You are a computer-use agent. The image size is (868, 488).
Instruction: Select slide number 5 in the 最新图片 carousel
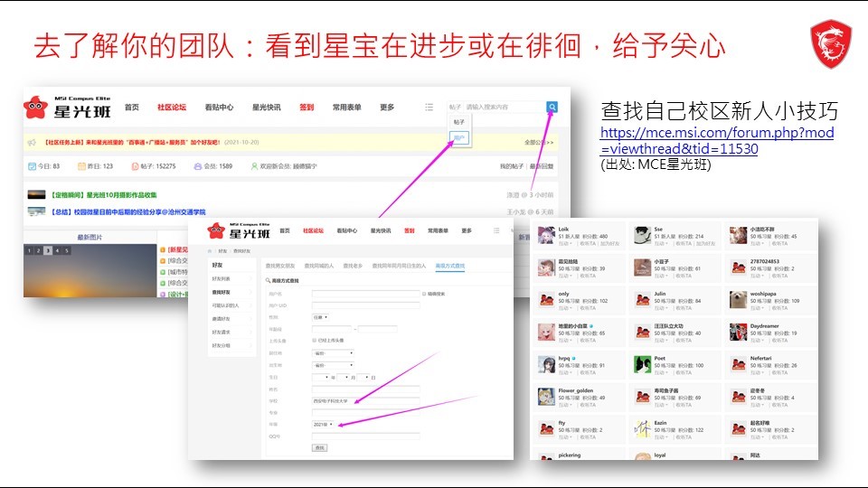point(66,250)
